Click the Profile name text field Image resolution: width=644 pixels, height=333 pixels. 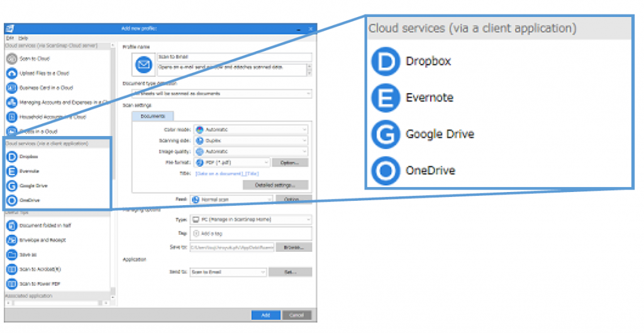tap(234, 57)
